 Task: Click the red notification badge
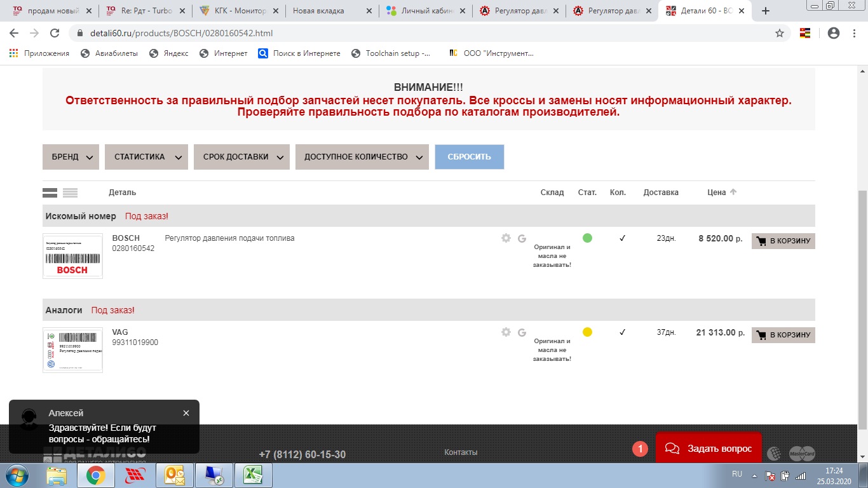point(640,449)
